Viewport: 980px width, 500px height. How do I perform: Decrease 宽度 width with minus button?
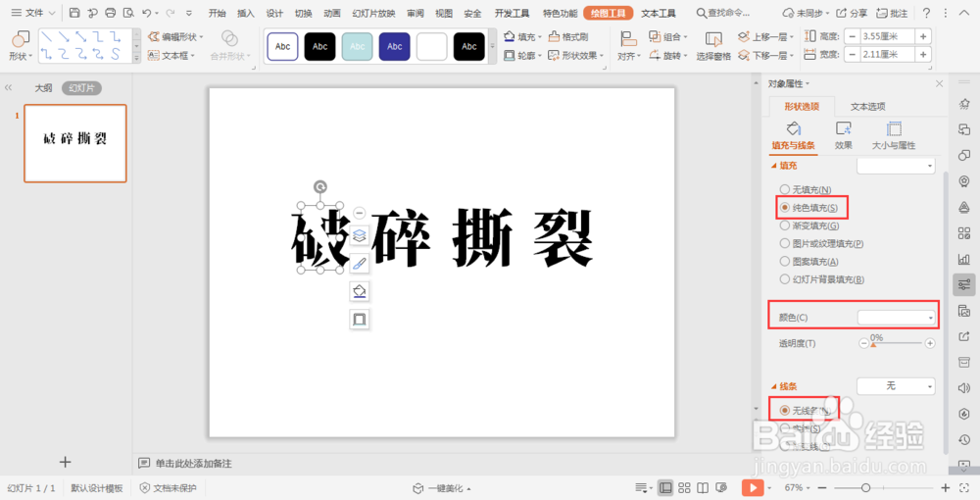[x=852, y=55]
